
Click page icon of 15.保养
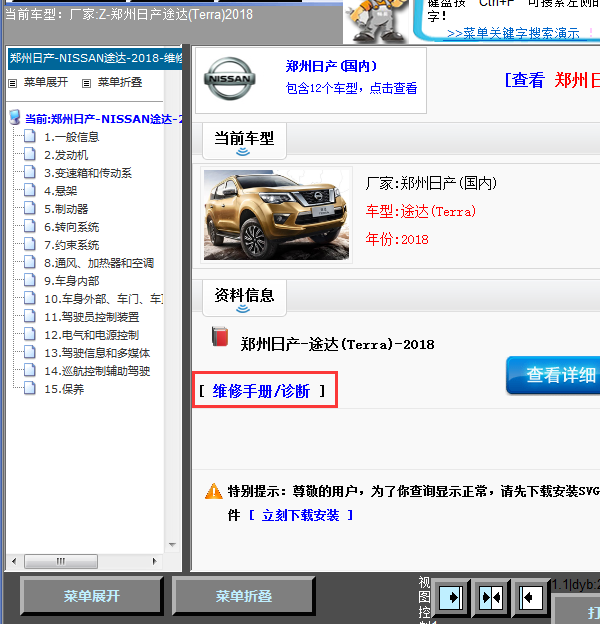click(x=29, y=388)
